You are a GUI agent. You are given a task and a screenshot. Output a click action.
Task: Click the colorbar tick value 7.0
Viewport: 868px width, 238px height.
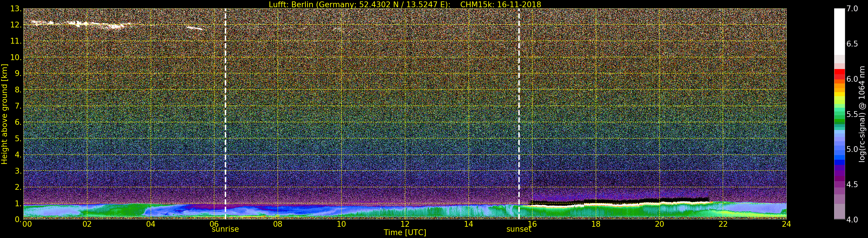[852, 9]
